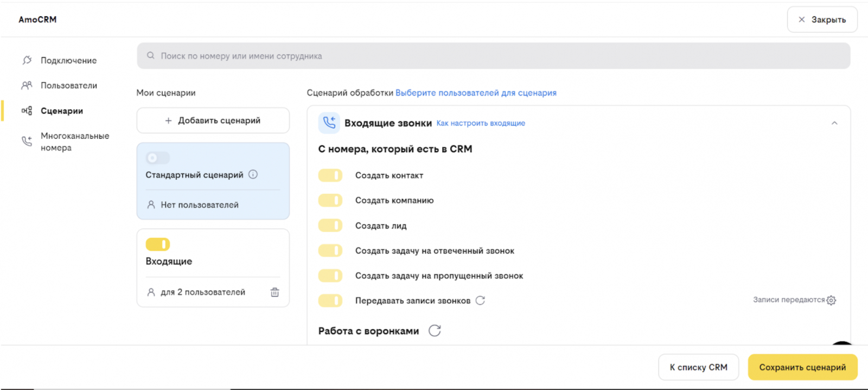This screenshot has height=390, width=868.
Task: Click the info icon beside Стандартный сценарий
Action: coord(253,175)
